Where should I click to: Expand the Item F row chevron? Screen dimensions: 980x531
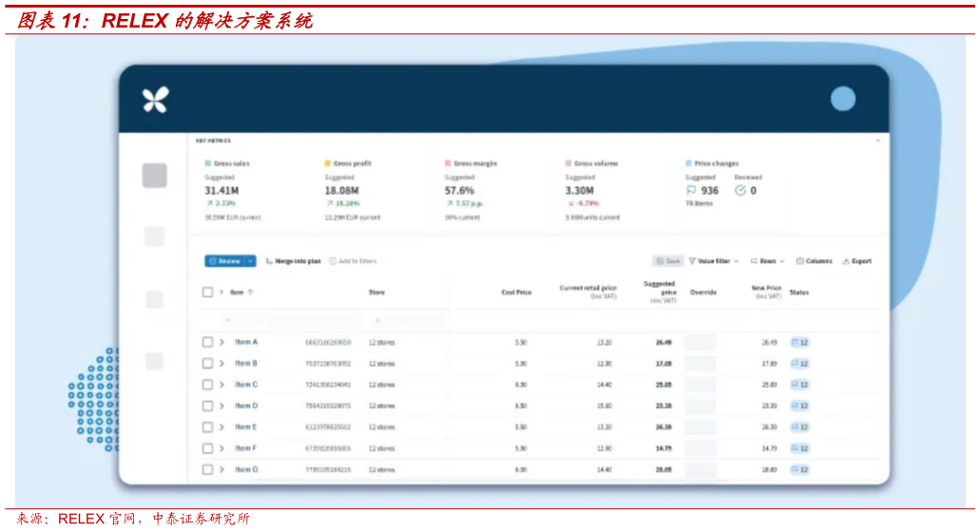pos(221,448)
